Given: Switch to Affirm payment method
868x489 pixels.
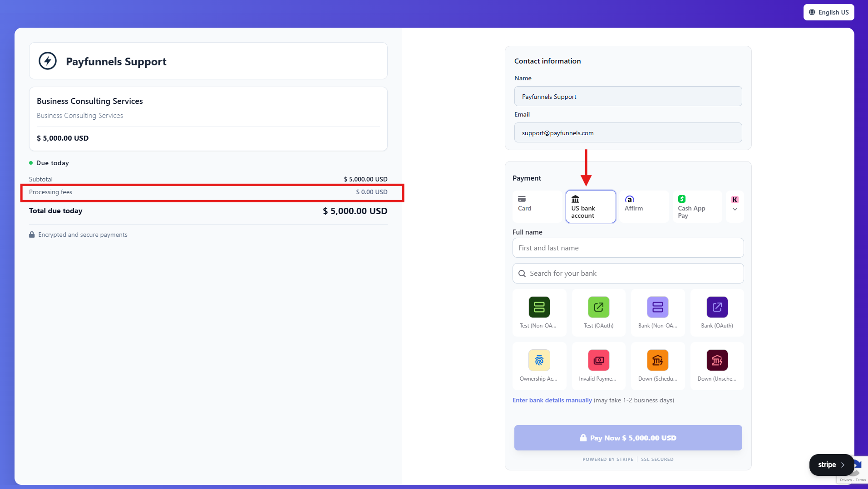Looking at the screenshot, I should click(x=644, y=206).
